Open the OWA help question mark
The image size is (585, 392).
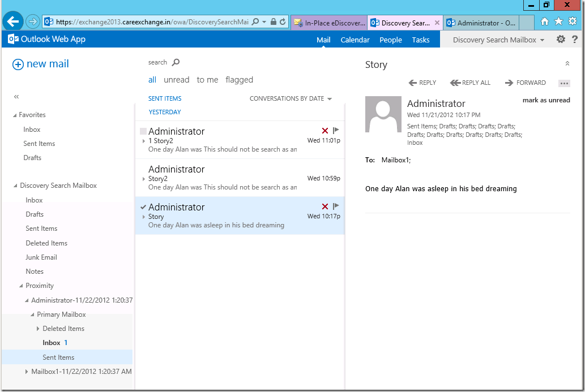[575, 39]
